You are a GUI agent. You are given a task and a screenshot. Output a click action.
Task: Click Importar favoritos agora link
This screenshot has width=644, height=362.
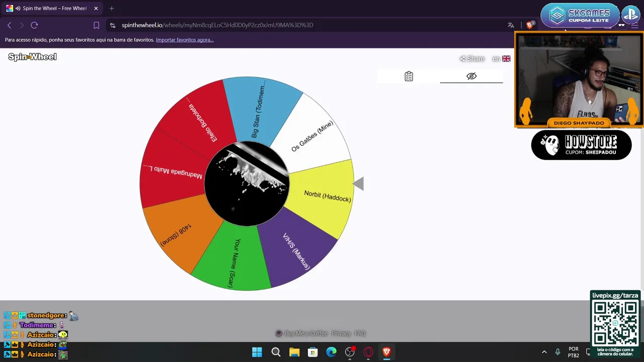[185, 40]
